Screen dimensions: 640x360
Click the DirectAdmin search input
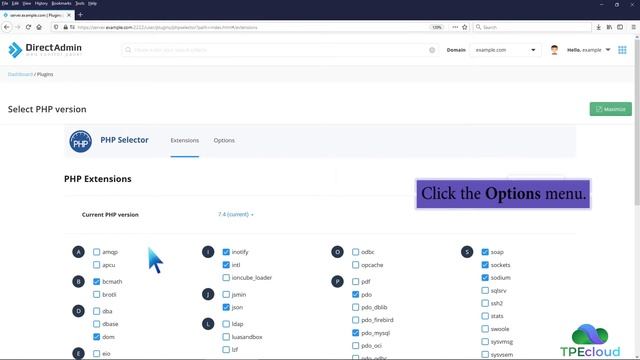[x=280, y=50]
